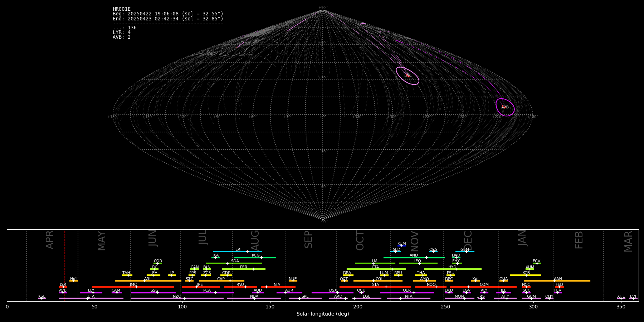644x322 pixels.
Task: Select the QUA shower bar
Action: click(x=504, y=281)
